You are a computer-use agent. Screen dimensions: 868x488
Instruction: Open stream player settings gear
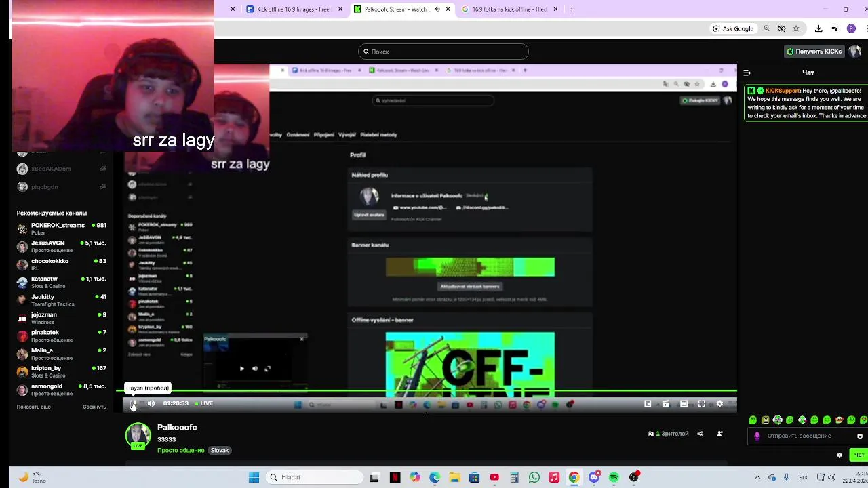(719, 404)
